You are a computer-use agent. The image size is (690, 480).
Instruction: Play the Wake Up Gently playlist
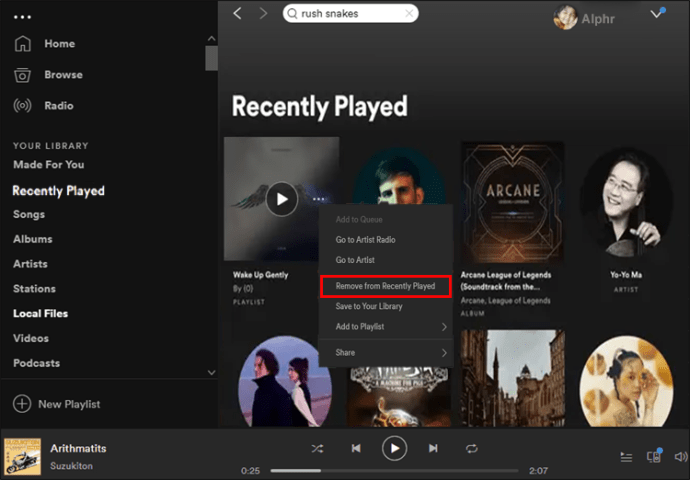(282, 199)
